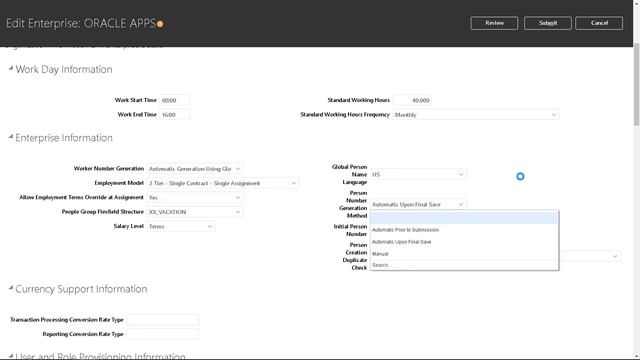
Task: Select the blank option in list
Action: coord(464,218)
